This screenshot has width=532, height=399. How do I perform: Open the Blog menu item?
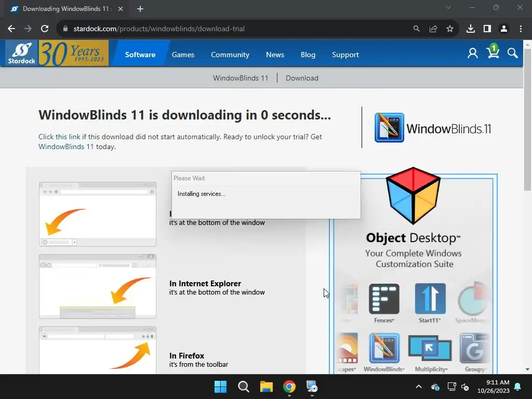click(x=308, y=55)
